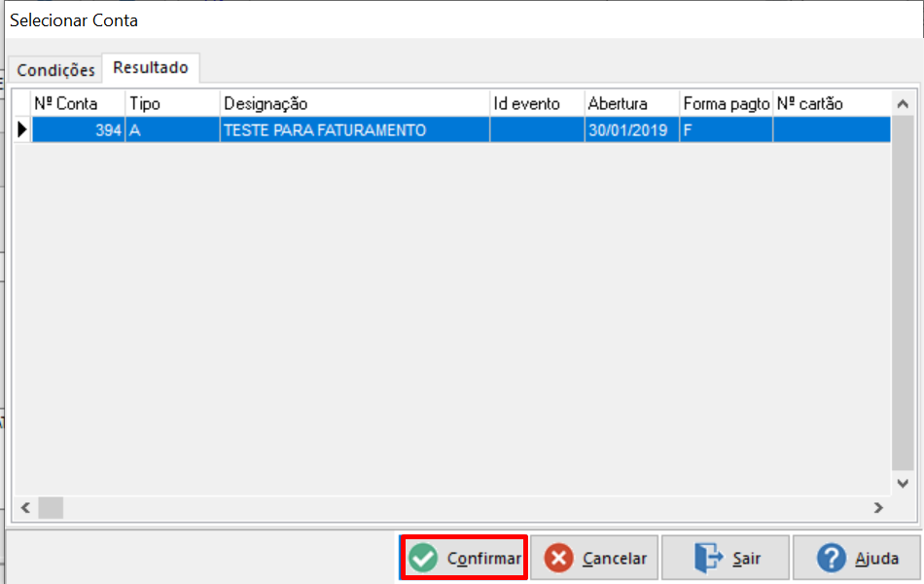Click the Tipo column header
Viewport: 924px width, 584px height.
172,104
